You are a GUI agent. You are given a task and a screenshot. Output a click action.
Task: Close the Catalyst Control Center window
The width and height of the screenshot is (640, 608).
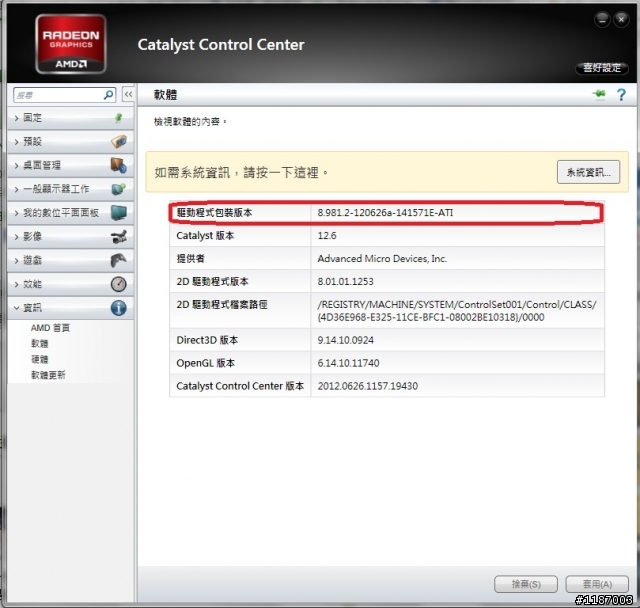point(621,19)
